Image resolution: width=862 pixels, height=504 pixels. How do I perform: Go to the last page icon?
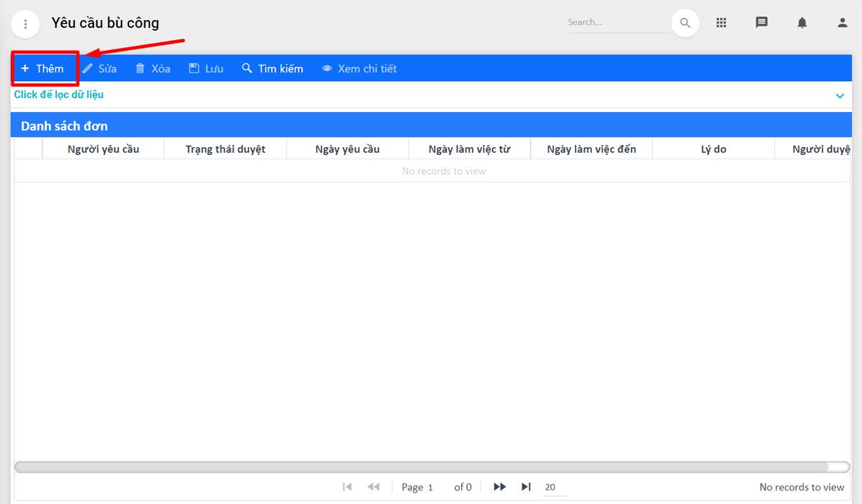[527, 487]
